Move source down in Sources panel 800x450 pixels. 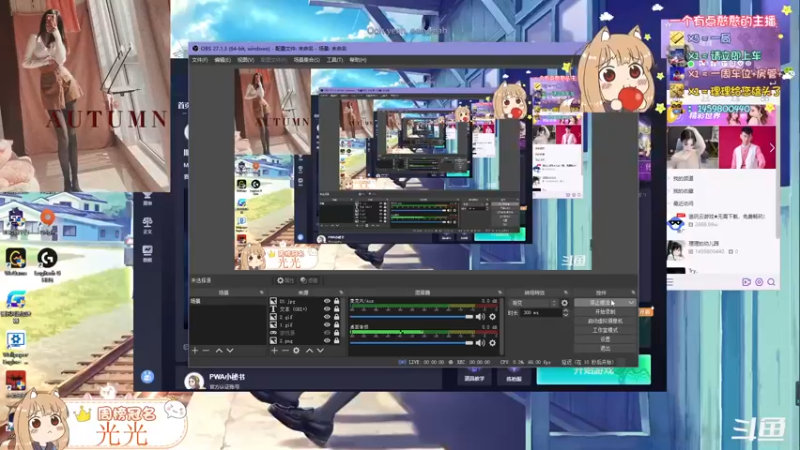[320, 351]
